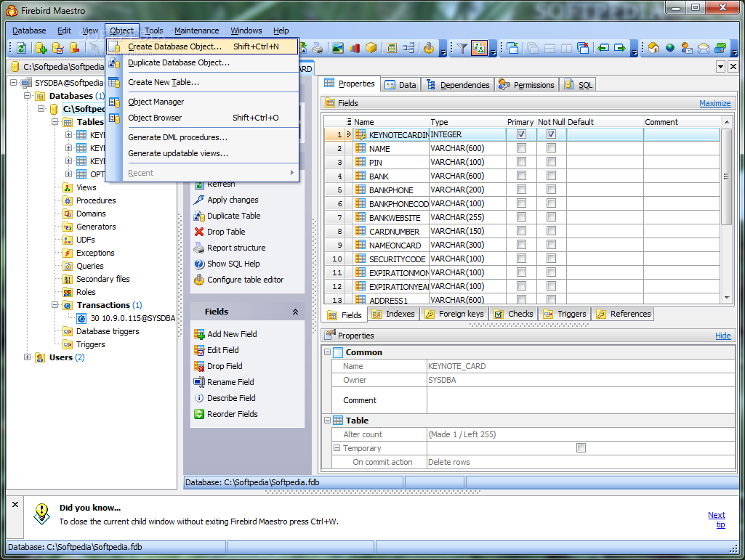Check Primary checkbox for NAME field
Screen dimensions: 745x560
click(x=521, y=148)
